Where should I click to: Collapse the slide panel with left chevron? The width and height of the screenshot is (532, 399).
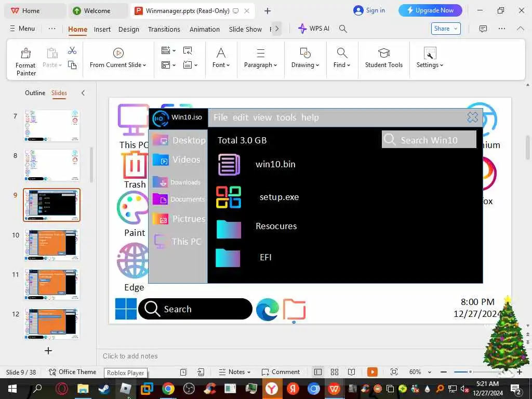point(83,93)
